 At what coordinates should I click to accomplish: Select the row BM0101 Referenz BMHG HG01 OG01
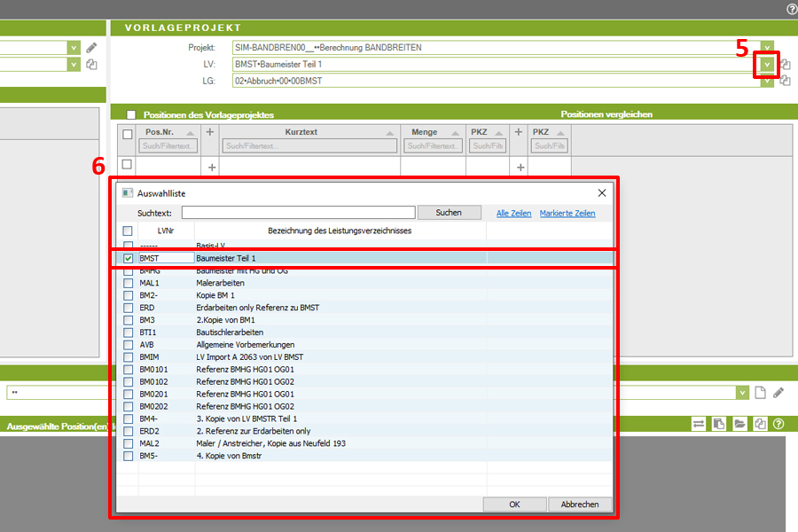tap(364, 370)
